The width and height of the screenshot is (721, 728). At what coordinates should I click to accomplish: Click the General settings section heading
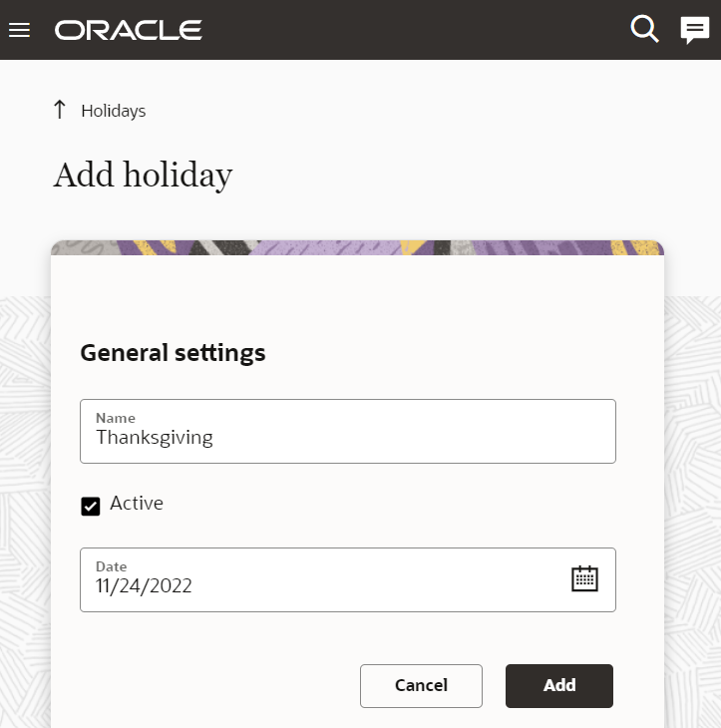(x=173, y=352)
